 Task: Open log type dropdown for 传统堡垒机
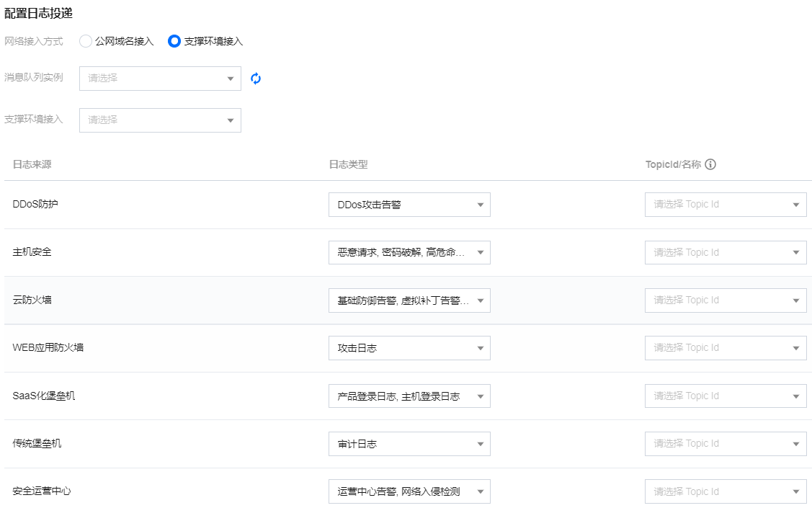[x=409, y=444]
